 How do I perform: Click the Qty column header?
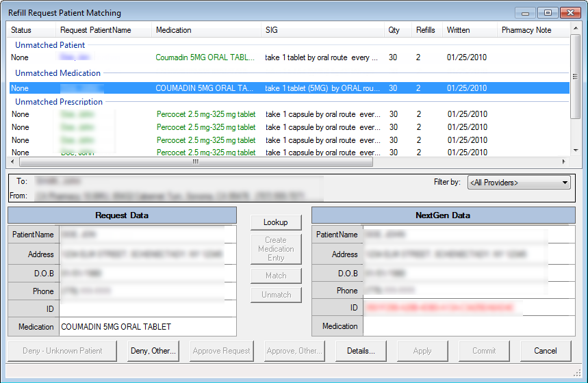(398, 30)
